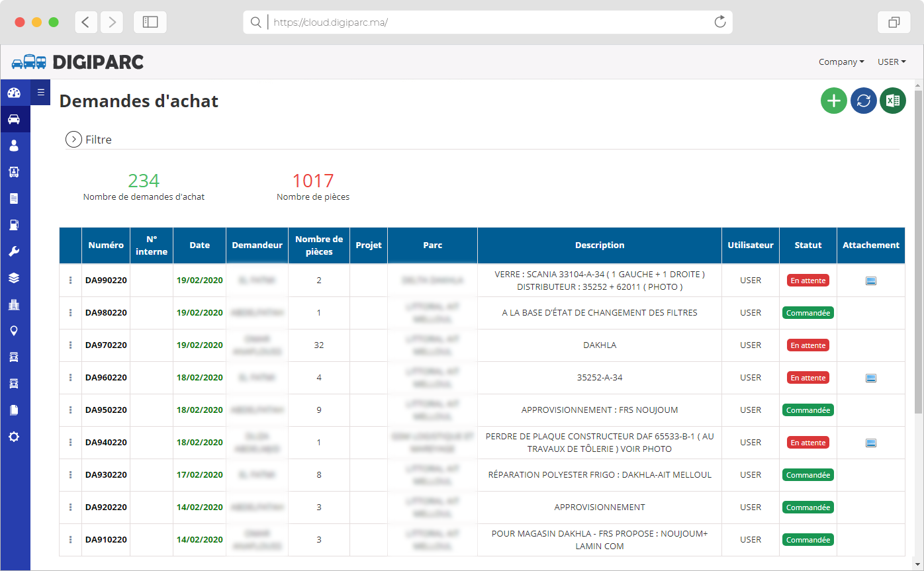Open row actions menu for DA940220
This screenshot has height=571, width=924.
pyautogui.click(x=70, y=443)
